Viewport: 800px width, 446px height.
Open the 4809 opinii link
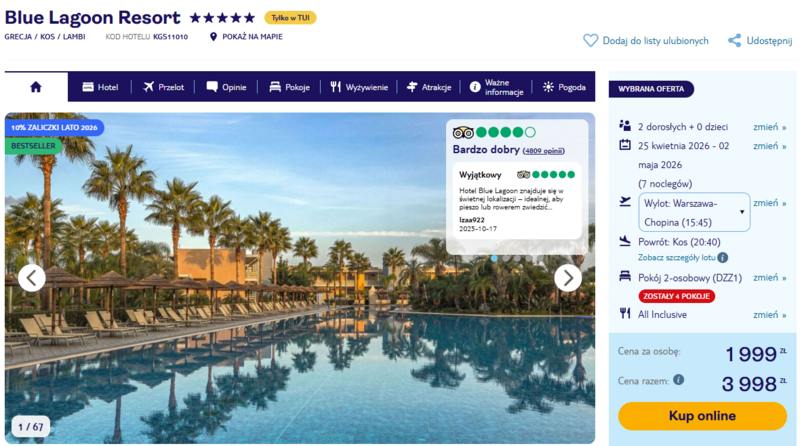[x=543, y=151]
